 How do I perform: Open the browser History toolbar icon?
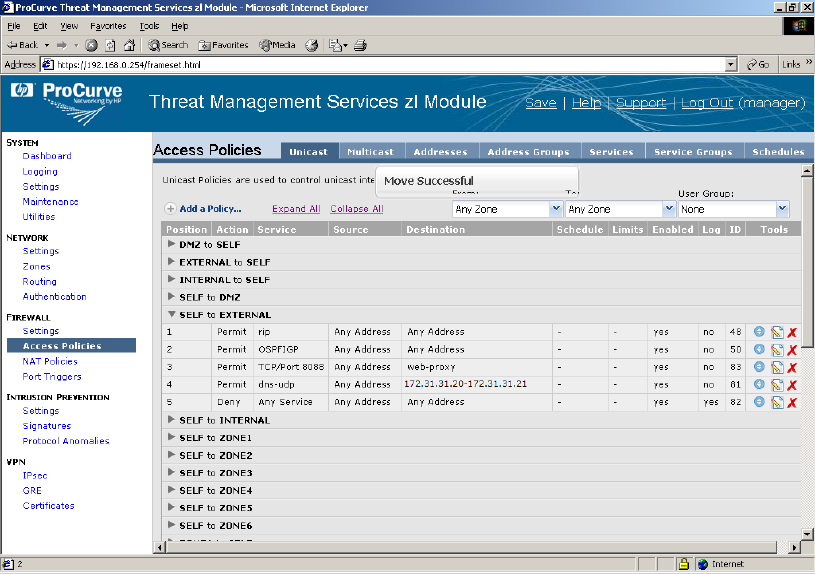(311, 45)
